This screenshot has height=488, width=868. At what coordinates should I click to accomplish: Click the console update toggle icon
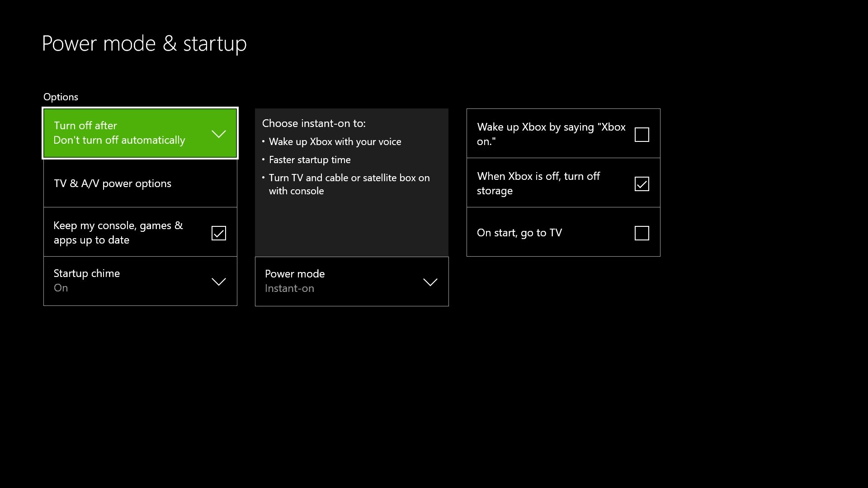(219, 232)
